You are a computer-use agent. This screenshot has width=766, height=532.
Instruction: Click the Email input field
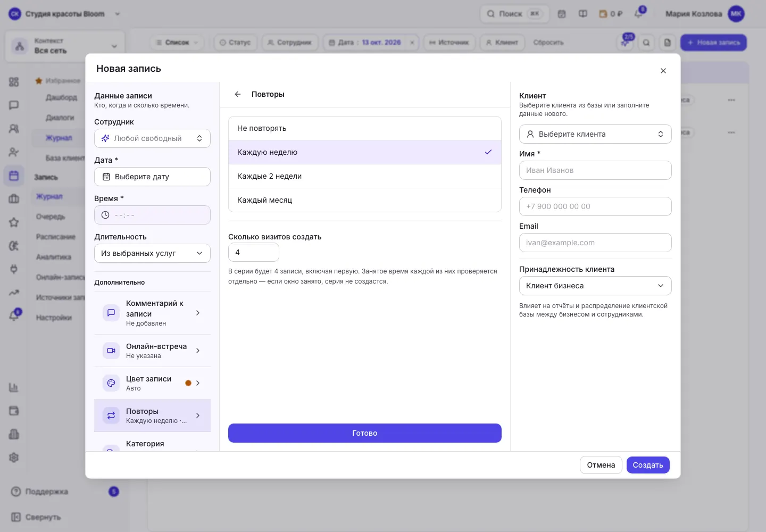tap(595, 243)
